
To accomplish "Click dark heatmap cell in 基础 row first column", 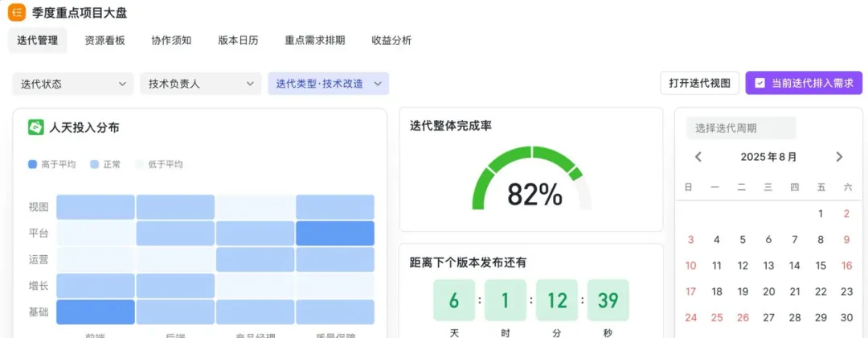I will pos(96,312).
